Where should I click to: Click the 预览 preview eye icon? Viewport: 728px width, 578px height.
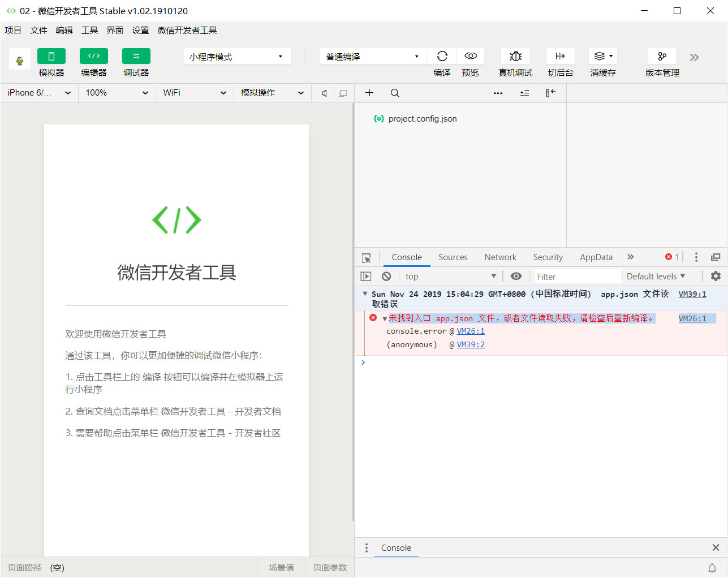tap(471, 56)
